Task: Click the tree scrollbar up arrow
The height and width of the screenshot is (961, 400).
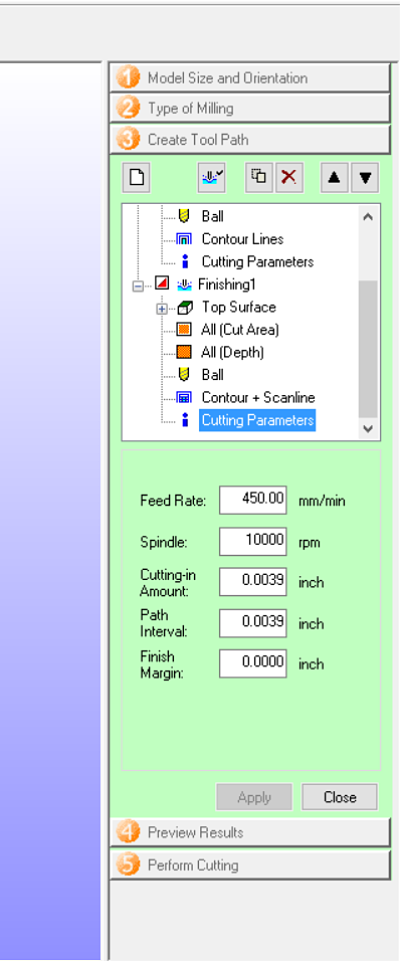Action: 368,216
